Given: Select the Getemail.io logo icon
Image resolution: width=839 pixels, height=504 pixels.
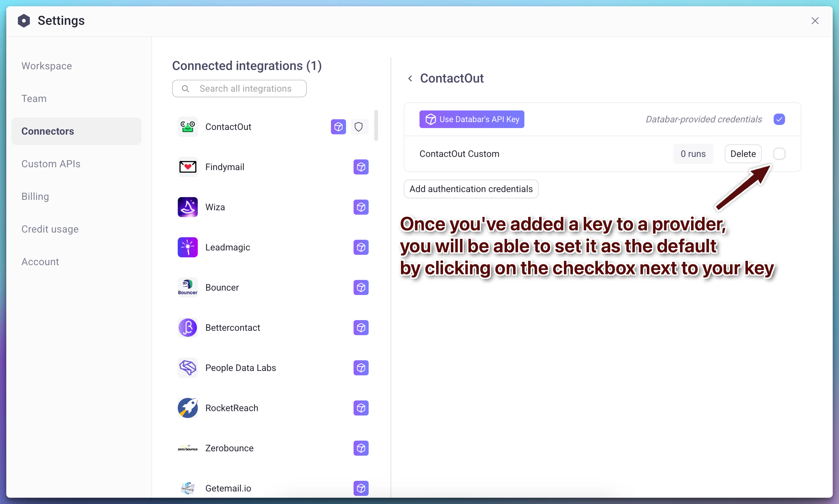Looking at the screenshot, I should pos(187,488).
